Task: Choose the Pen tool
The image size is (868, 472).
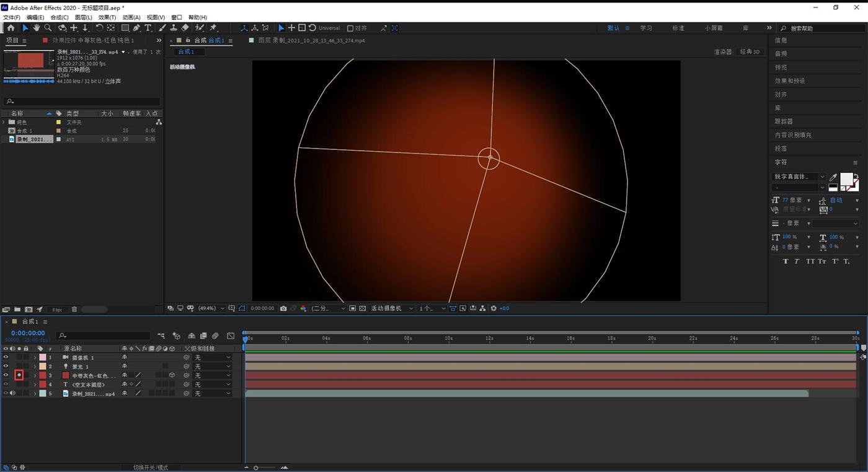Action: (136, 28)
